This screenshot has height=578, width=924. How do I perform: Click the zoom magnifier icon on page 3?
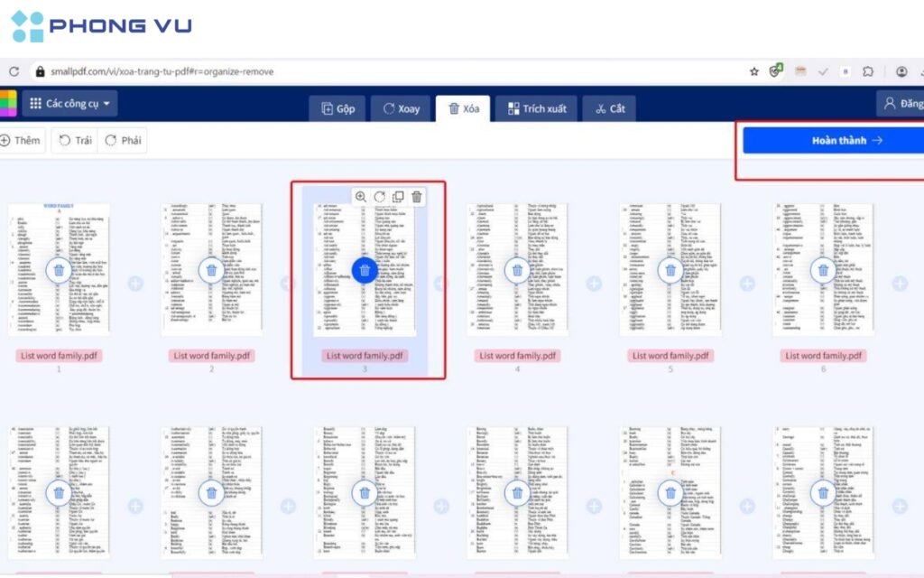[x=361, y=197]
